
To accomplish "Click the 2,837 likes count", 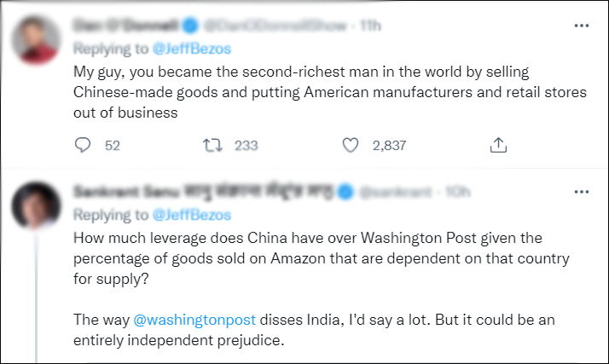I will [389, 146].
